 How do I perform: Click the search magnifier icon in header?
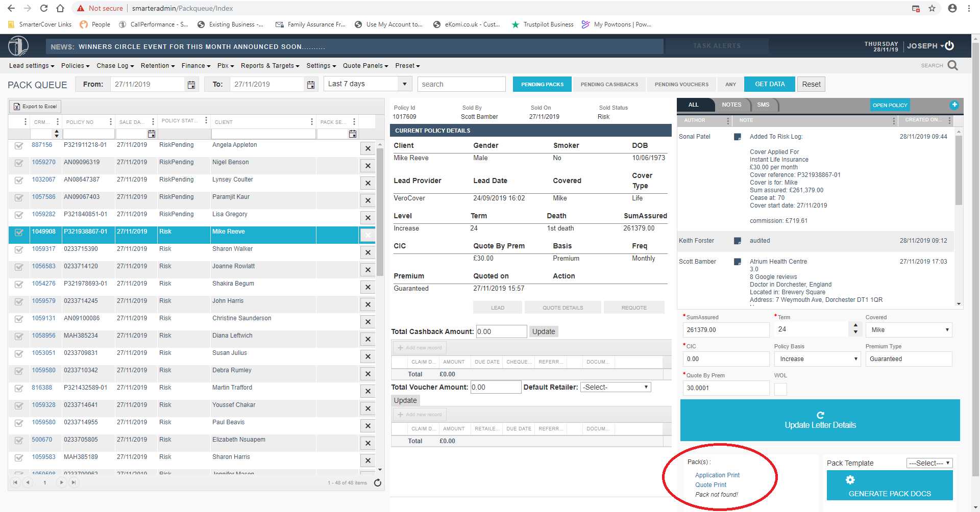(x=952, y=65)
